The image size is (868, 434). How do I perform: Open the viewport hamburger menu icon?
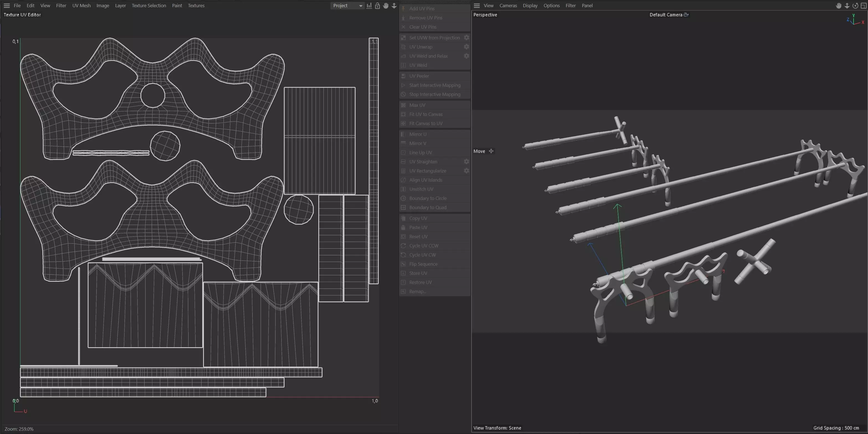(x=477, y=6)
